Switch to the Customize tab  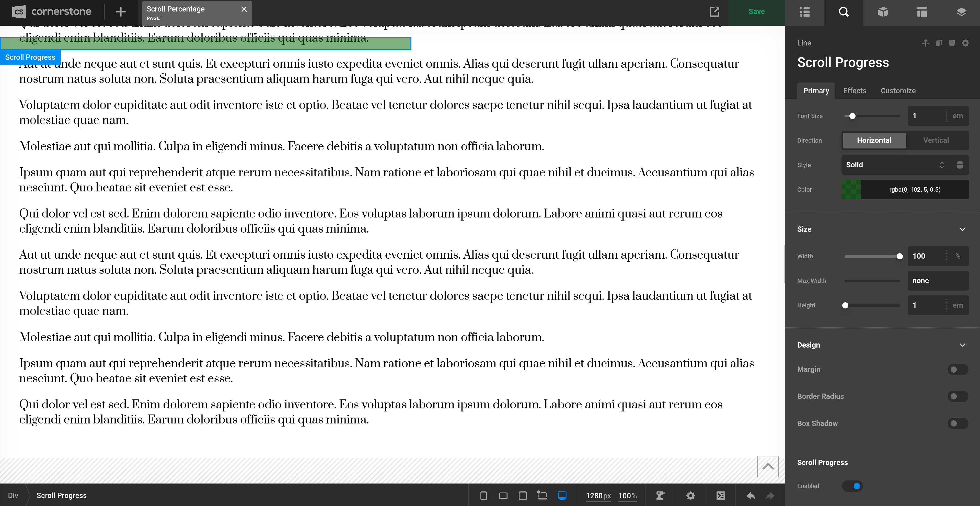(898, 90)
